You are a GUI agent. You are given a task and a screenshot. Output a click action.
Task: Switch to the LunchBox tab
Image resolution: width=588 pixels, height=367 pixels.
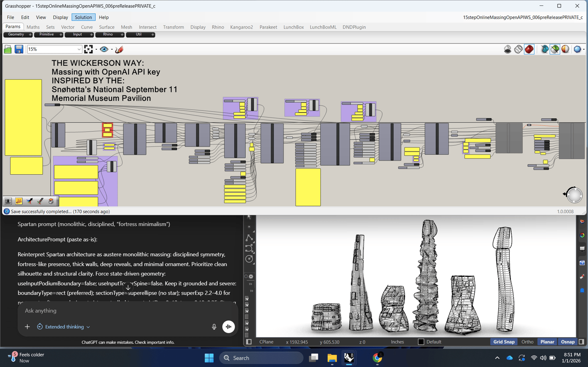point(294,27)
